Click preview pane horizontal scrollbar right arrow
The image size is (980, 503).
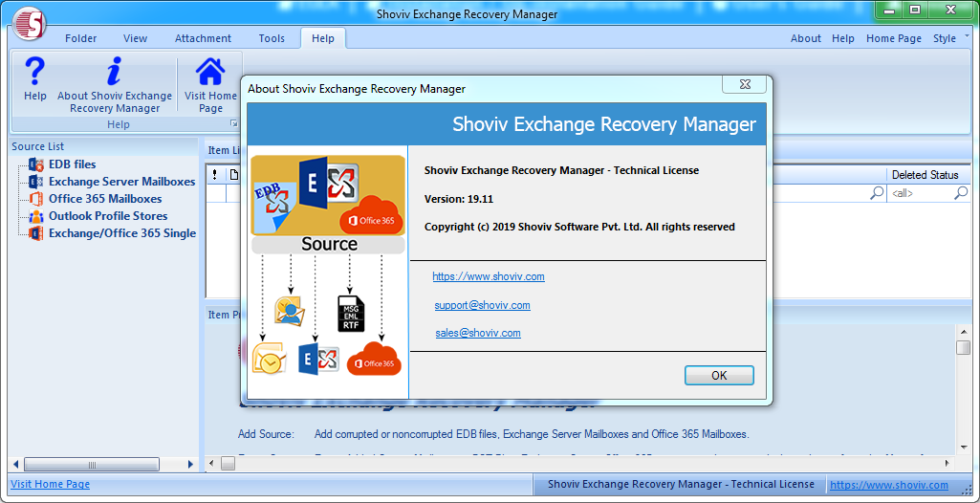(947, 464)
